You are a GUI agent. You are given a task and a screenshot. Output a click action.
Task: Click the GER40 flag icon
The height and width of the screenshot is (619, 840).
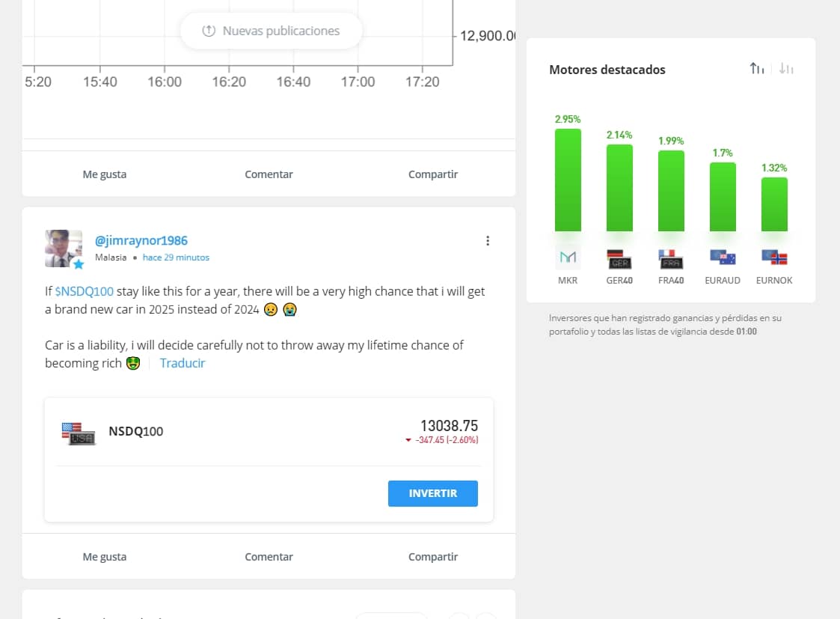click(619, 259)
